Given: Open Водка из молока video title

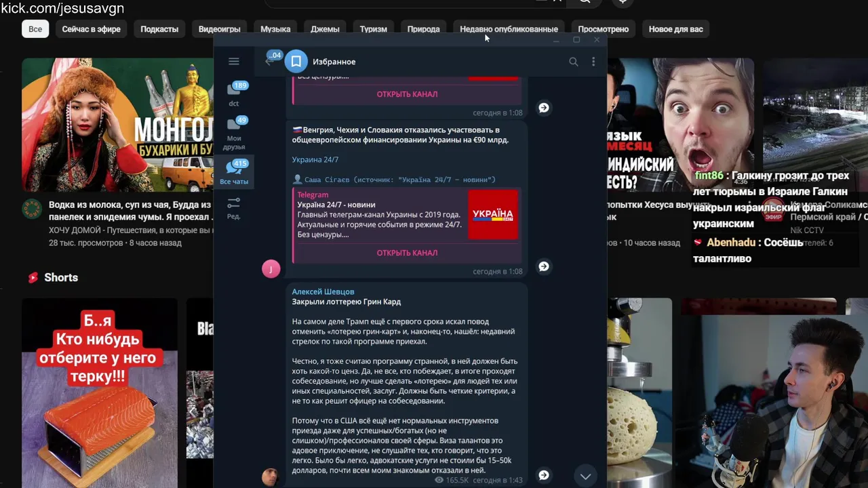Looking at the screenshot, I should 130,211.
